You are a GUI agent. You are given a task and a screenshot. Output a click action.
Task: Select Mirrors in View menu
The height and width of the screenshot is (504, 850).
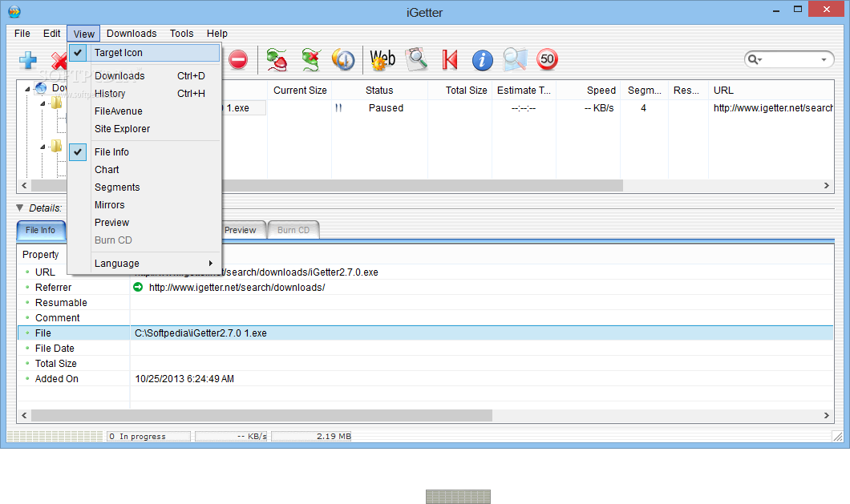[x=144, y=205]
